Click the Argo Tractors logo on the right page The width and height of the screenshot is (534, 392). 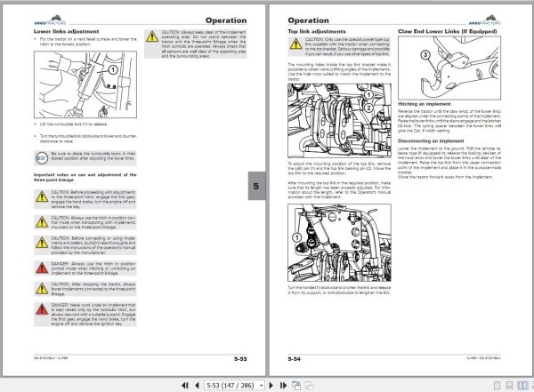484,20
